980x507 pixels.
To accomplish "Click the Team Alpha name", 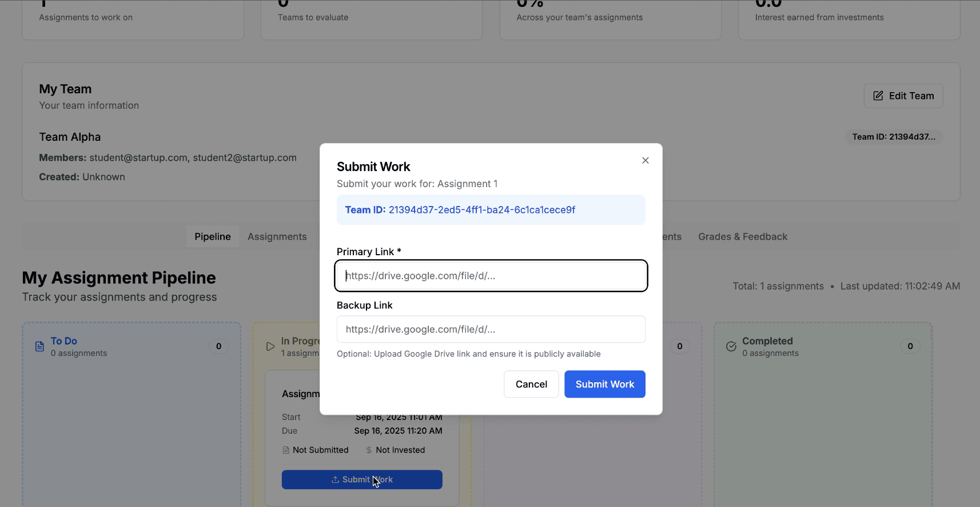I will 70,137.
